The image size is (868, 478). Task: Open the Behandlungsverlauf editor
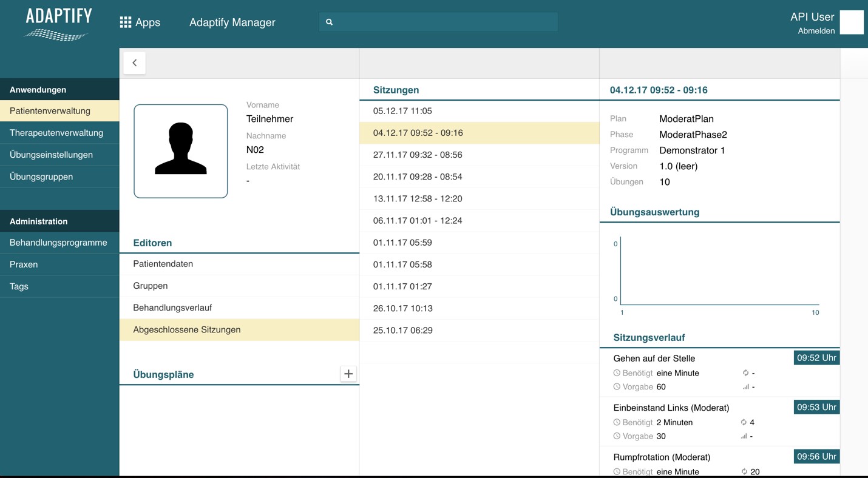tap(239, 308)
